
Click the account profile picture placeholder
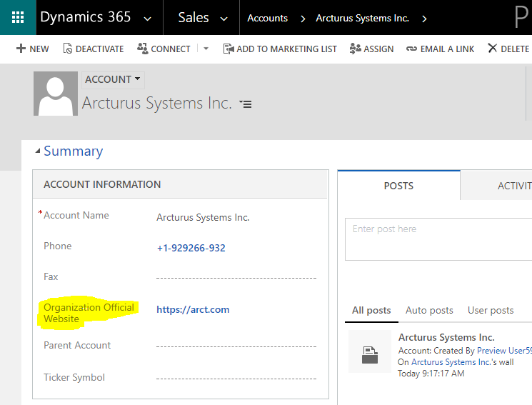coord(56,94)
